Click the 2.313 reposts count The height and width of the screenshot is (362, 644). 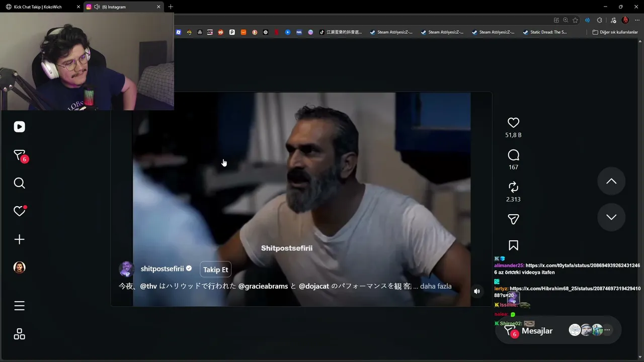[513, 200]
